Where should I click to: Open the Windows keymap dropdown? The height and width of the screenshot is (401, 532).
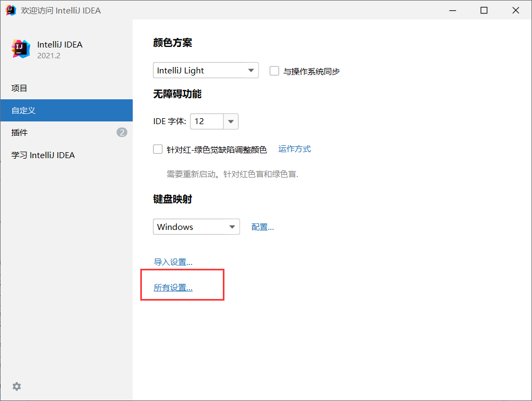196,227
